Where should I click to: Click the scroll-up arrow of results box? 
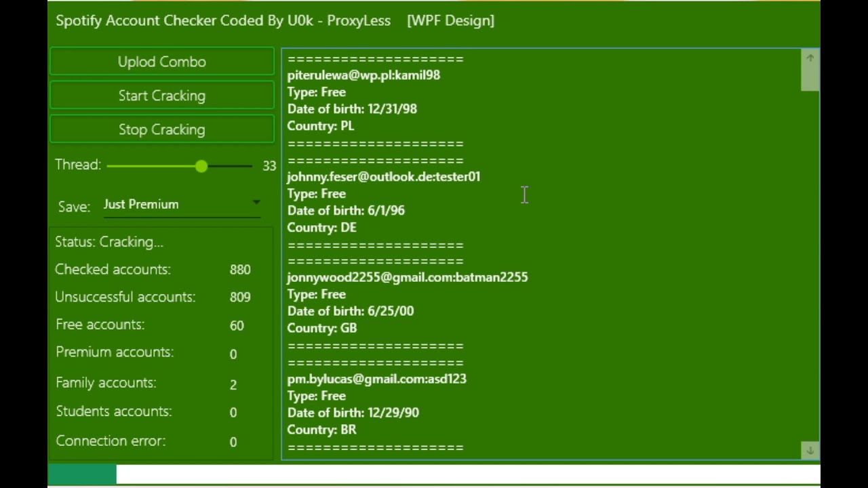click(x=810, y=58)
